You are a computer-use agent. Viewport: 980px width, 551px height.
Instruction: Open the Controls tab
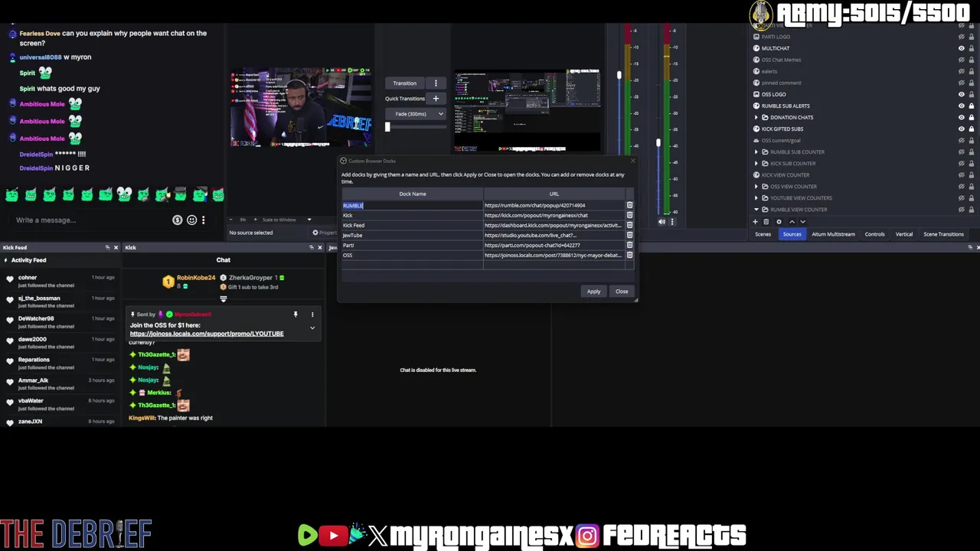tap(874, 234)
